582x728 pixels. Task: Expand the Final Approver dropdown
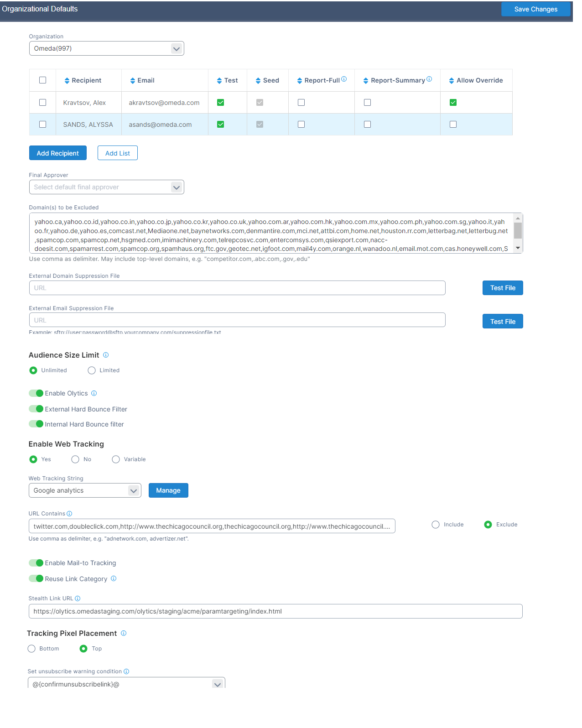click(x=106, y=187)
